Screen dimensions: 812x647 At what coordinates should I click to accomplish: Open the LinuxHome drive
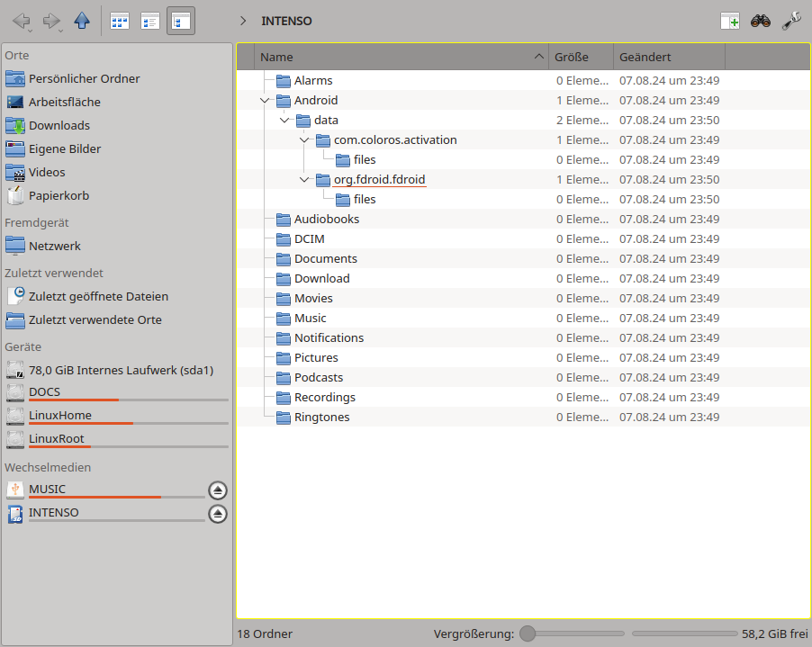[59, 415]
